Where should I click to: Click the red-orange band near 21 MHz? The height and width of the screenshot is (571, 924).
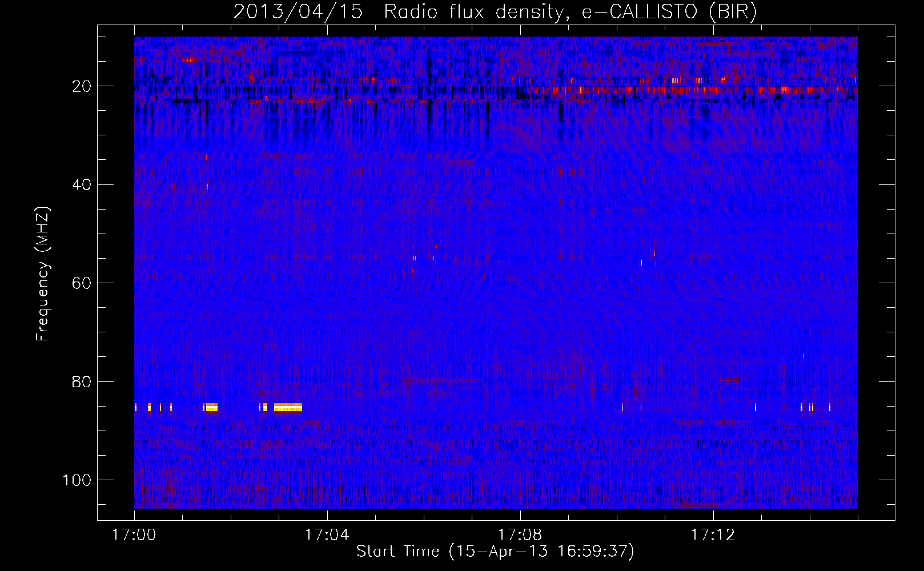[x=694, y=90]
